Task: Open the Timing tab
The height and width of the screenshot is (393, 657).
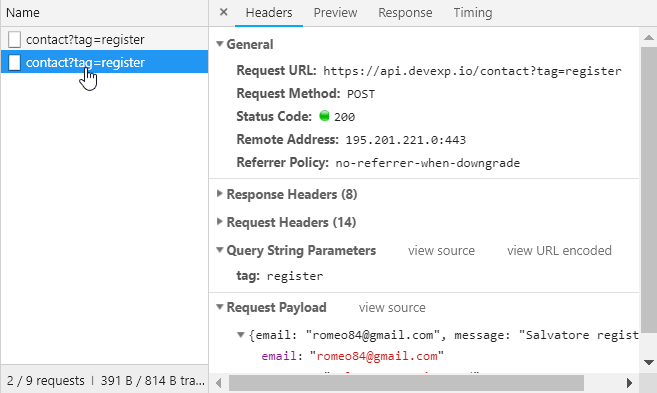Action: [473, 13]
